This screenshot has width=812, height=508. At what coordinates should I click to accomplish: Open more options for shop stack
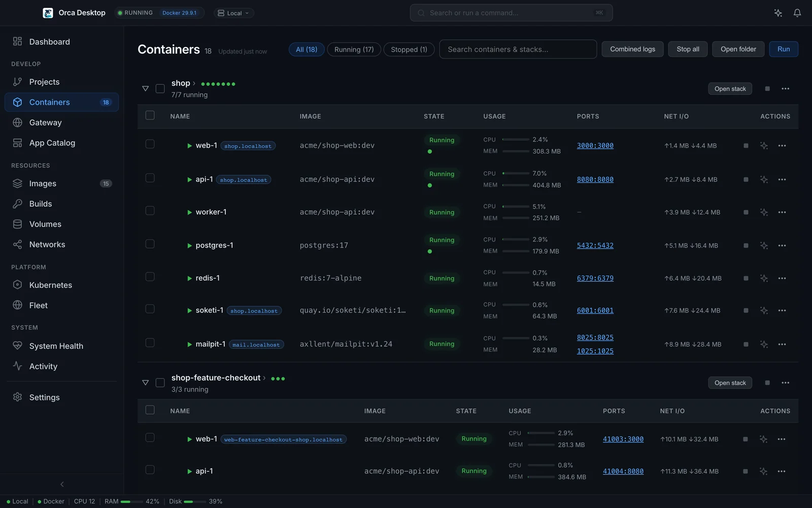tap(786, 89)
